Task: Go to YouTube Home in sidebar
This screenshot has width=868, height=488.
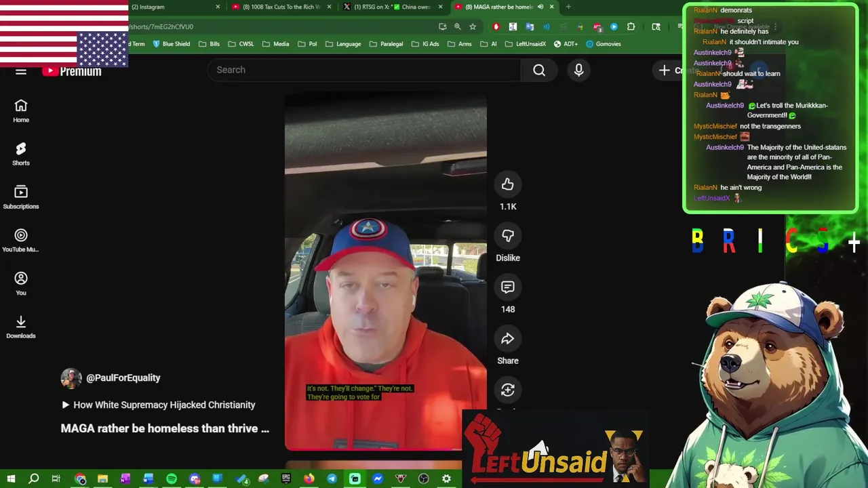Action: (x=21, y=111)
